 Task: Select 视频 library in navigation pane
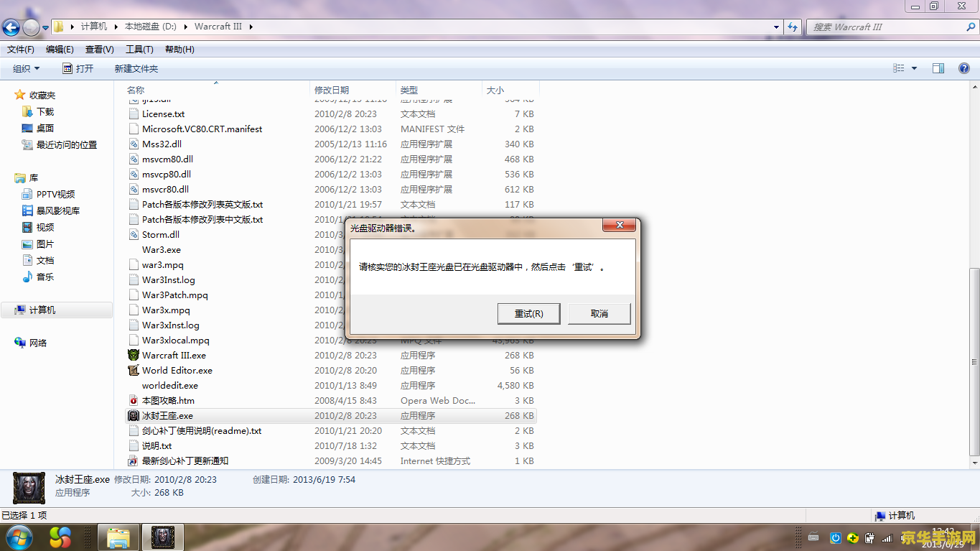tap(45, 227)
